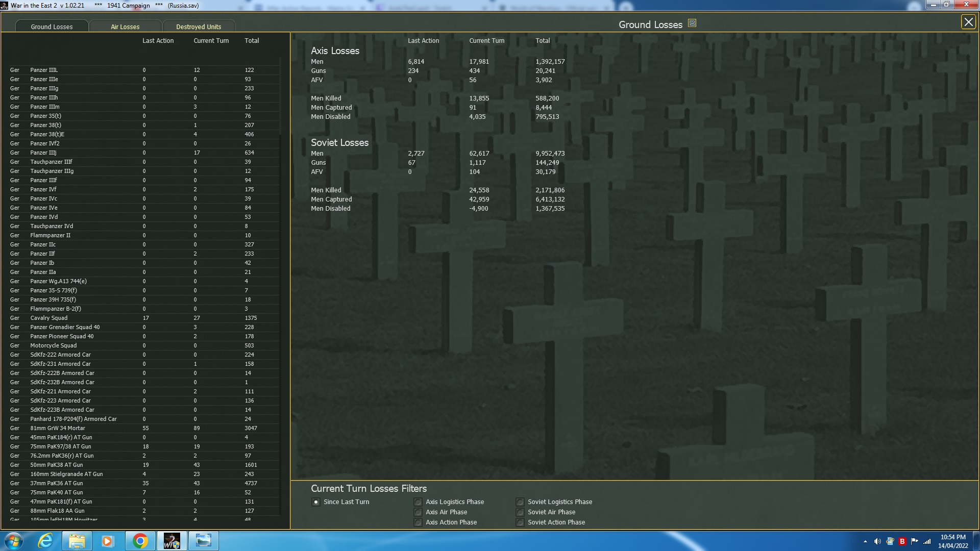Select the Since Last Turn filter
980x551 pixels.
(316, 502)
